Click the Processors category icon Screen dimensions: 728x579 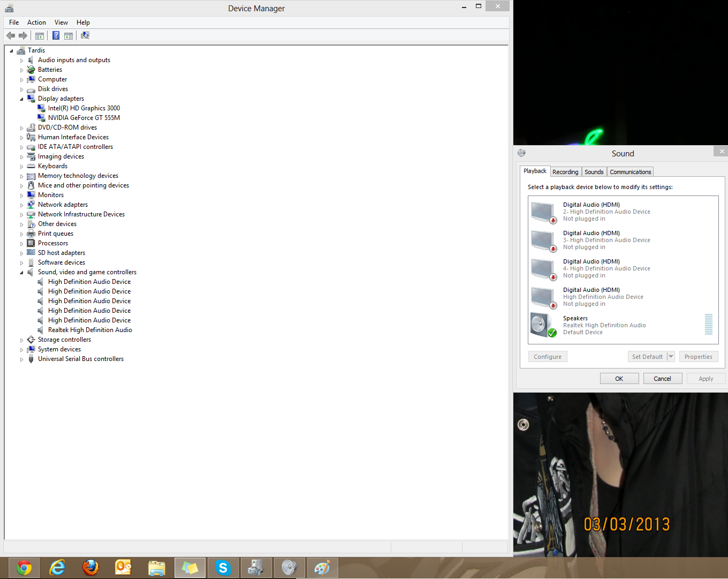(x=31, y=243)
